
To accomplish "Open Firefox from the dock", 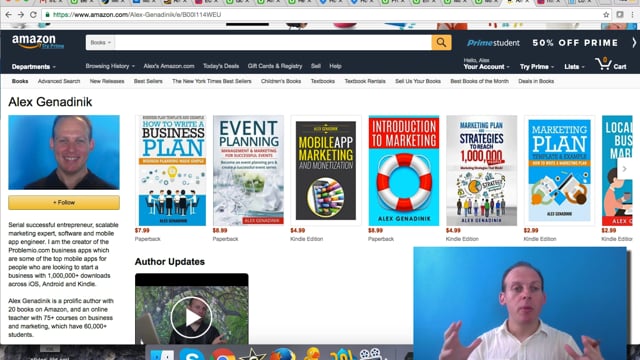I will (282, 354).
